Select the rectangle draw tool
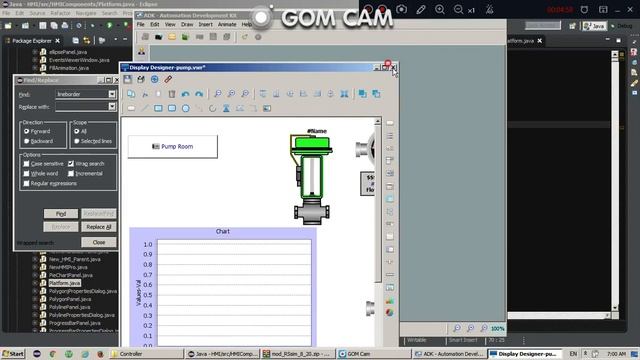The height and width of the screenshot is (360, 640). point(158,109)
